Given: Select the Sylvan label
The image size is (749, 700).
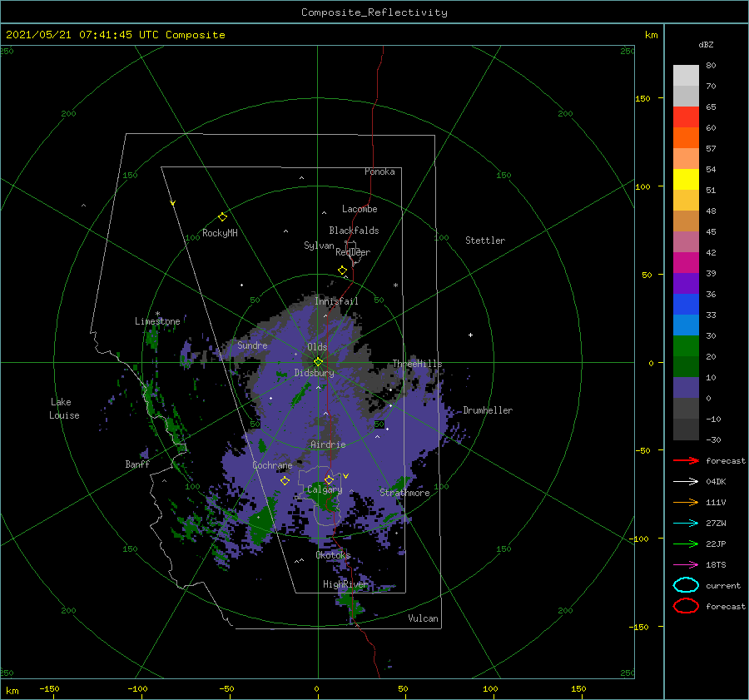Looking at the screenshot, I should click(x=319, y=246).
